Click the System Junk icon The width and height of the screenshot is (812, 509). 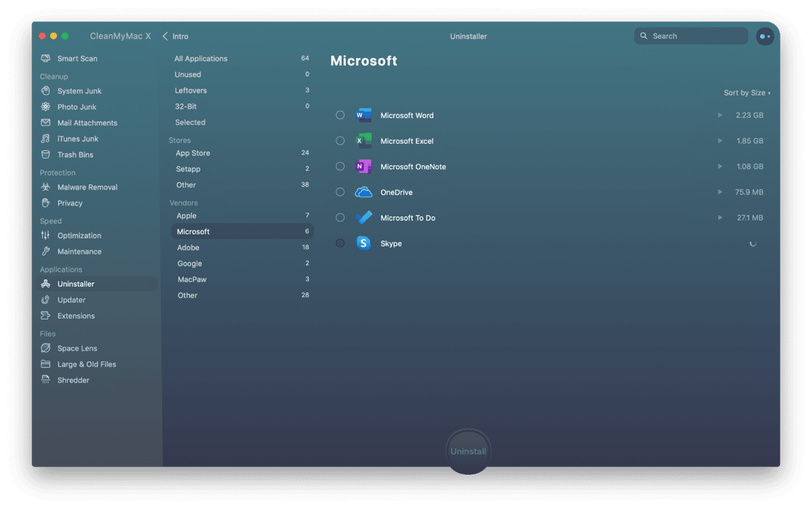coord(45,91)
